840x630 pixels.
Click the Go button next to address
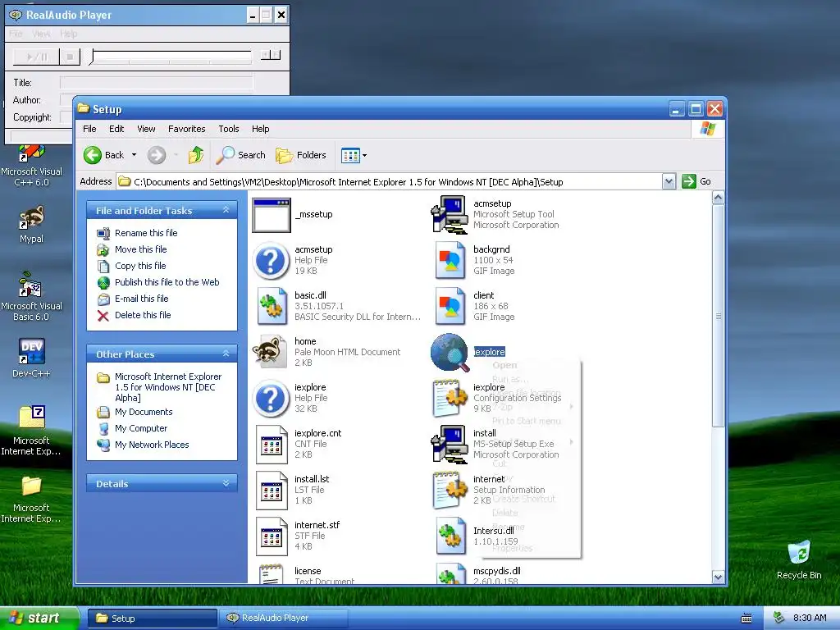[x=696, y=181]
